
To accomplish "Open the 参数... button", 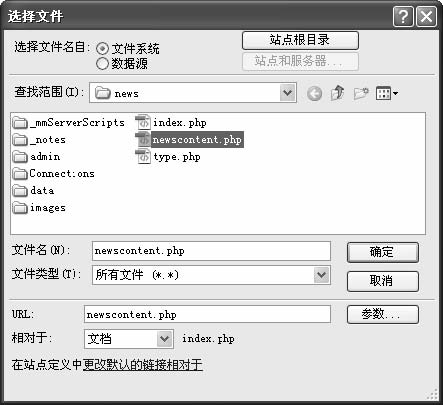I will click(383, 314).
